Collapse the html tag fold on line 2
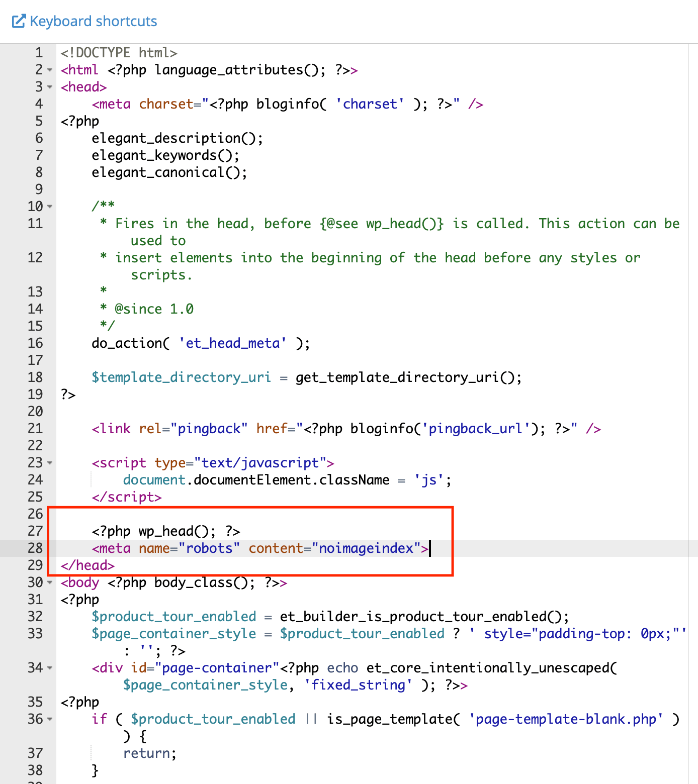Screen dimensions: 698x784 tap(50, 70)
